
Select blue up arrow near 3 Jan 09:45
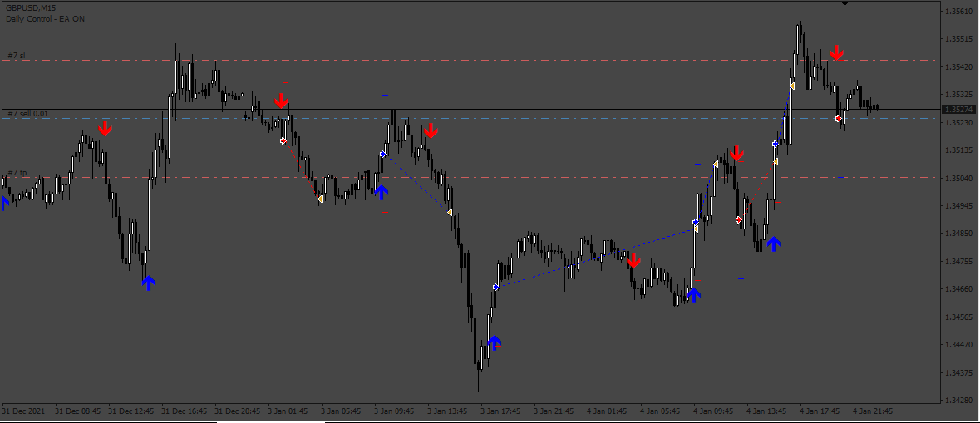click(x=382, y=192)
